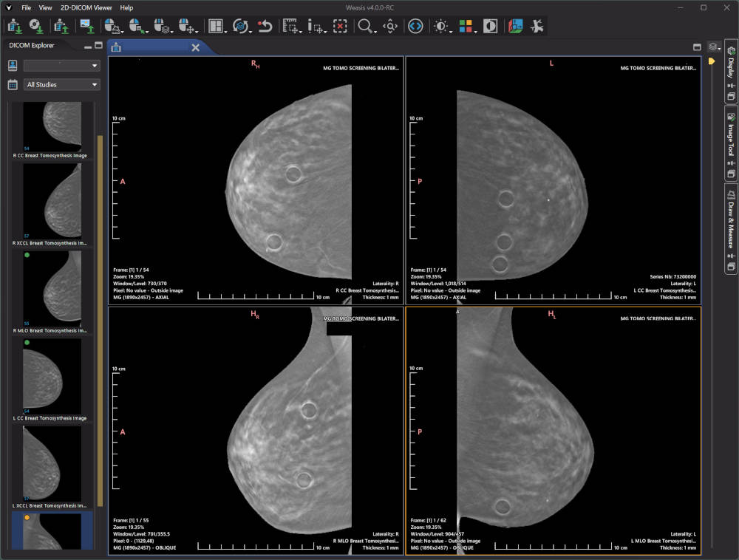Open the annotation drawing tools dropdown
The height and width of the screenshot is (560, 739).
pyautogui.click(x=317, y=27)
